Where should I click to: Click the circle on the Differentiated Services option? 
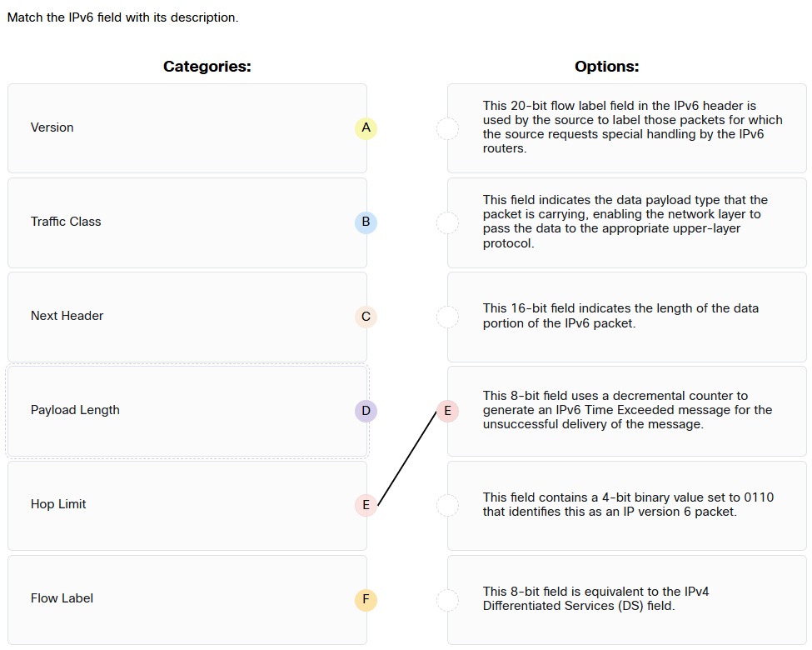[447, 599]
